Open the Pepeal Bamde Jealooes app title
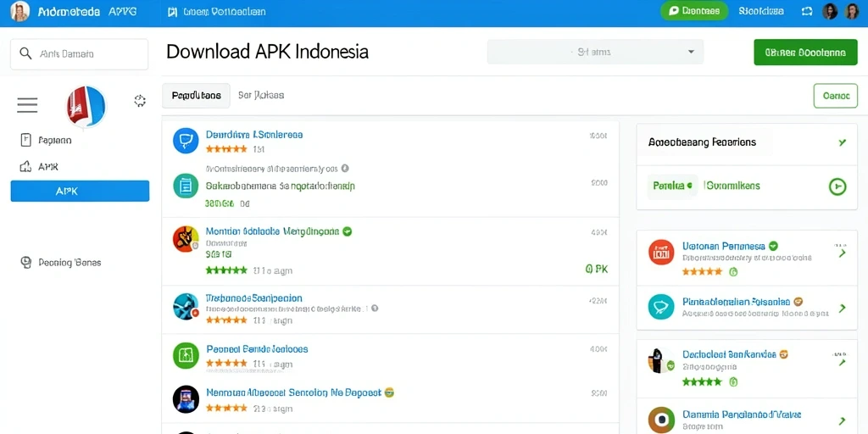The image size is (868, 434). pos(257,349)
